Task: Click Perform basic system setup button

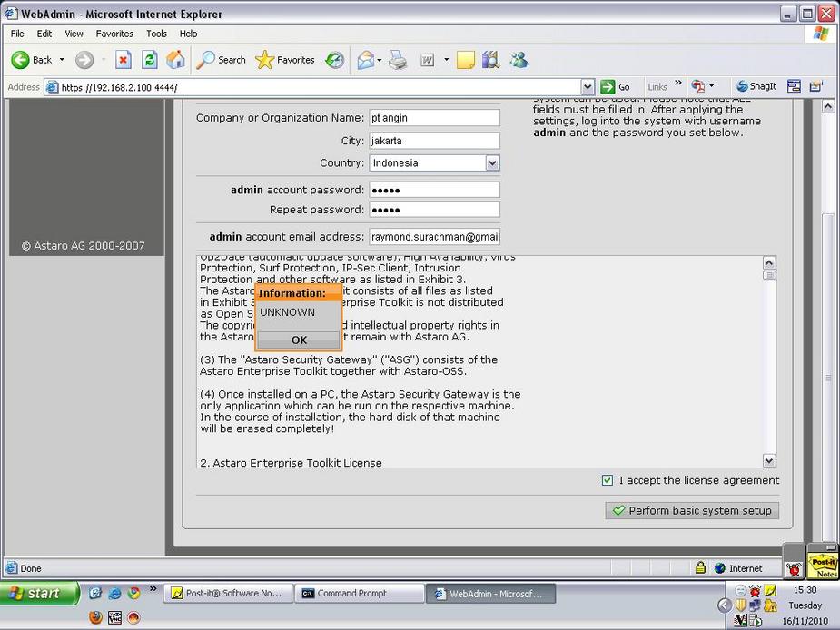Action: [692, 510]
